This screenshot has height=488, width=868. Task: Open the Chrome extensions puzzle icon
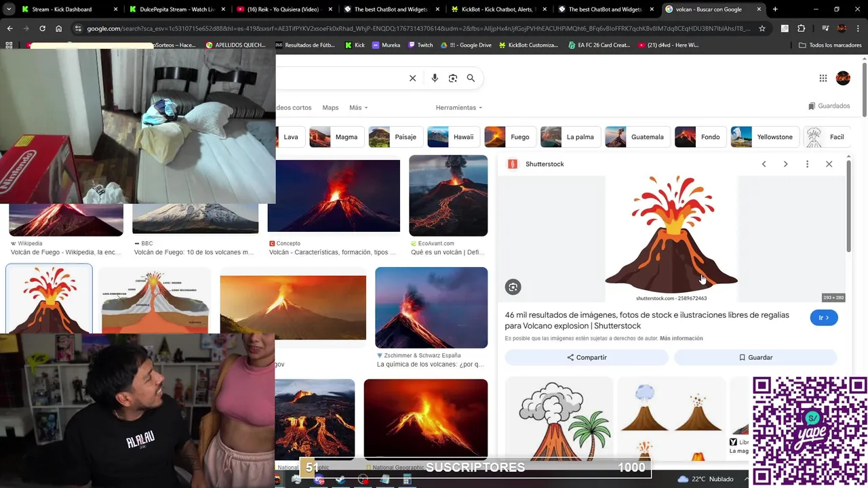coord(802,28)
